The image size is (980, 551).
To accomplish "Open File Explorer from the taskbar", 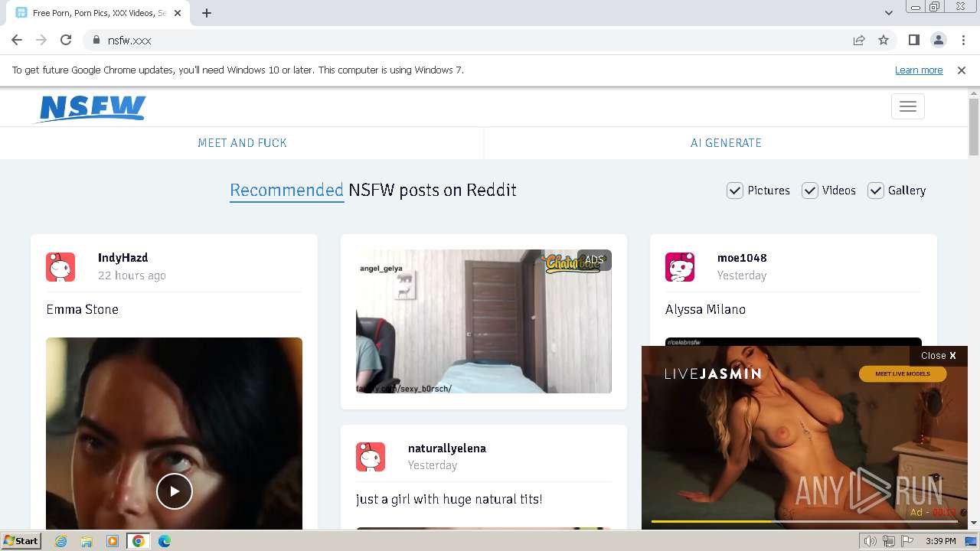I will [87, 541].
